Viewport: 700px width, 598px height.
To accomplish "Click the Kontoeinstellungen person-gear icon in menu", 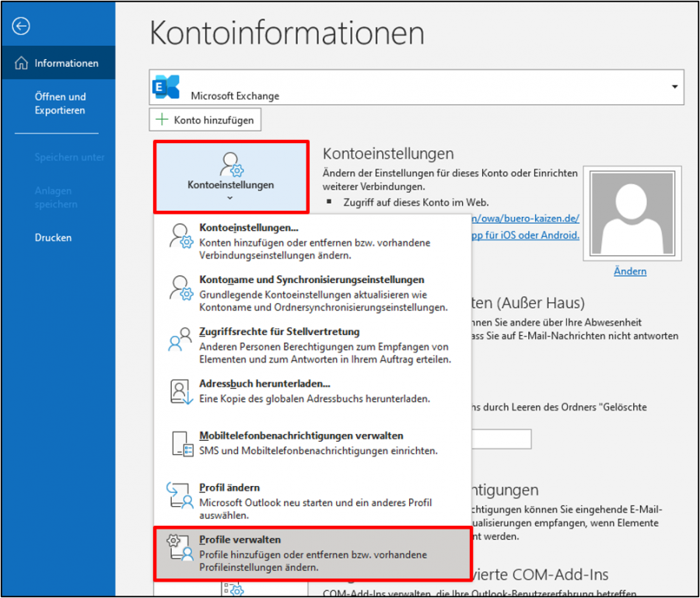I will [180, 236].
